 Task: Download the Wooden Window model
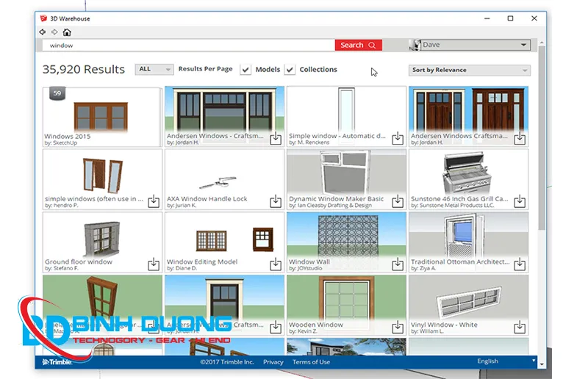(398, 328)
